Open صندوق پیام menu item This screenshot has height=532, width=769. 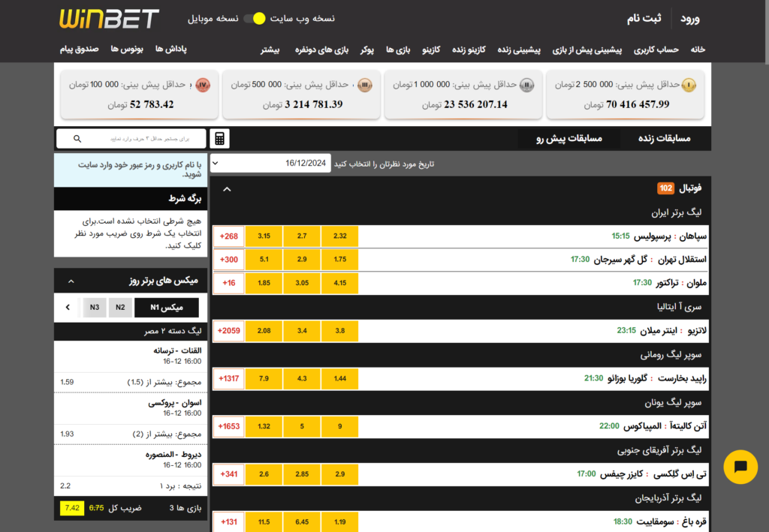pyautogui.click(x=79, y=49)
